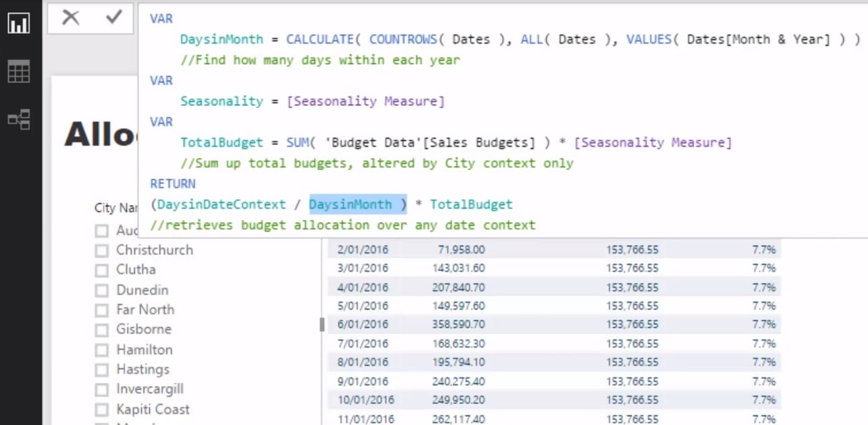Select the 262,117.40 value cell
Viewport: 868px width, 425px height.
[x=458, y=419]
